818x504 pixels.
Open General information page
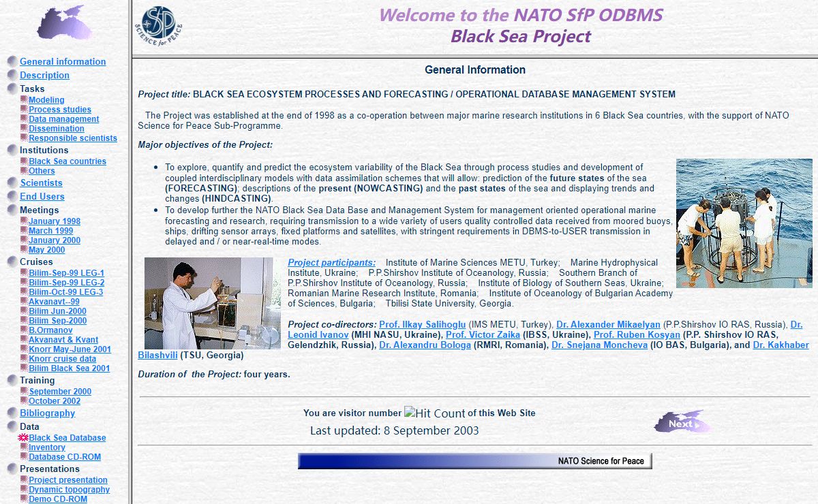[x=63, y=61]
